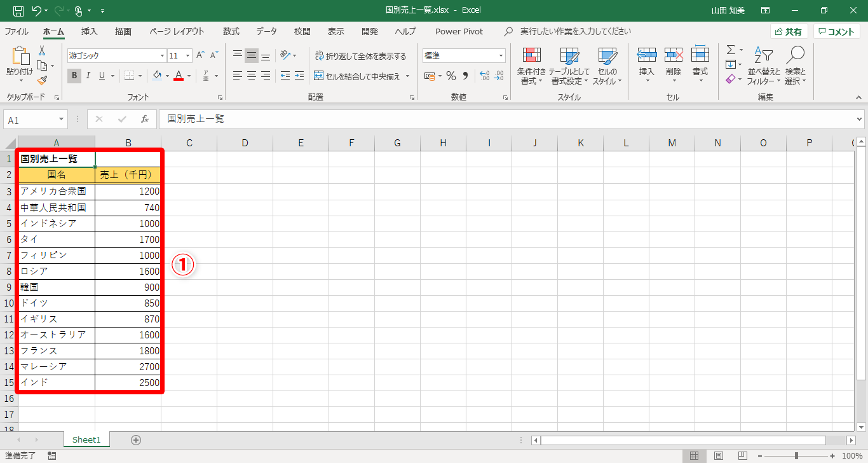Apply the red font color
Screen dimensions: 868x463
coord(179,76)
